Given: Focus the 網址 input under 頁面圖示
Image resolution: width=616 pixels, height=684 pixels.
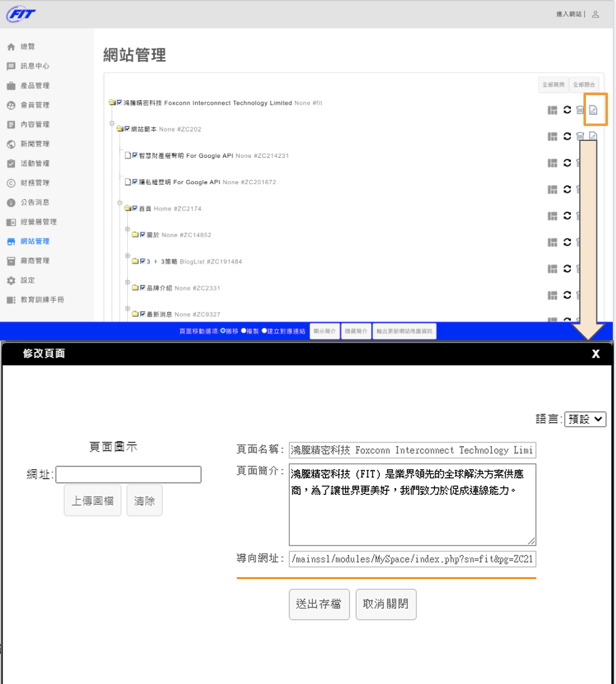Looking at the screenshot, I should (128, 475).
